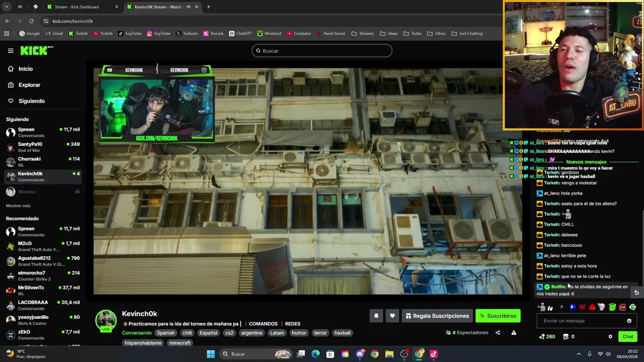Select the chill tag

[x=187, y=333]
